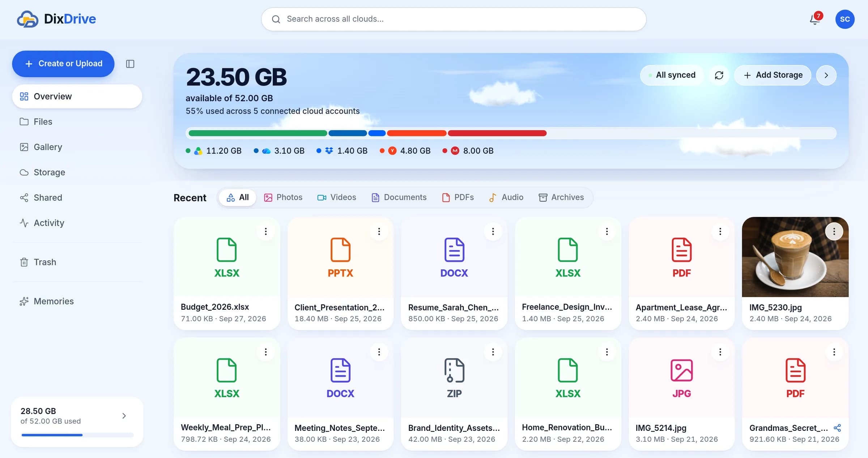Open Trash in the sidebar
The width and height of the screenshot is (868, 458).
pyautogui.click(x=77, y=262)
